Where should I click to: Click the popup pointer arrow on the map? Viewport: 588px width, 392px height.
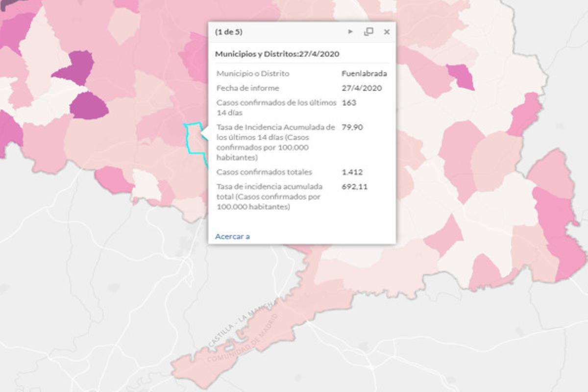(202, 131)
